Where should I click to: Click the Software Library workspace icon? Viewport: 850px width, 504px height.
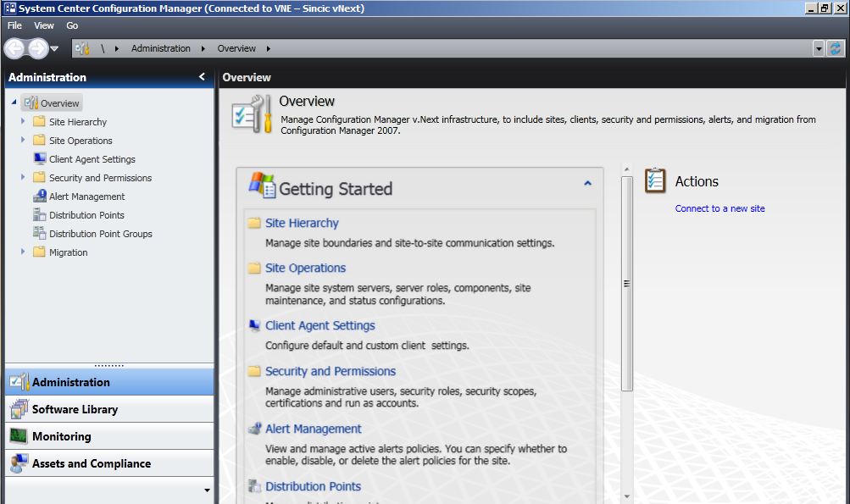[x=19, y=409]
